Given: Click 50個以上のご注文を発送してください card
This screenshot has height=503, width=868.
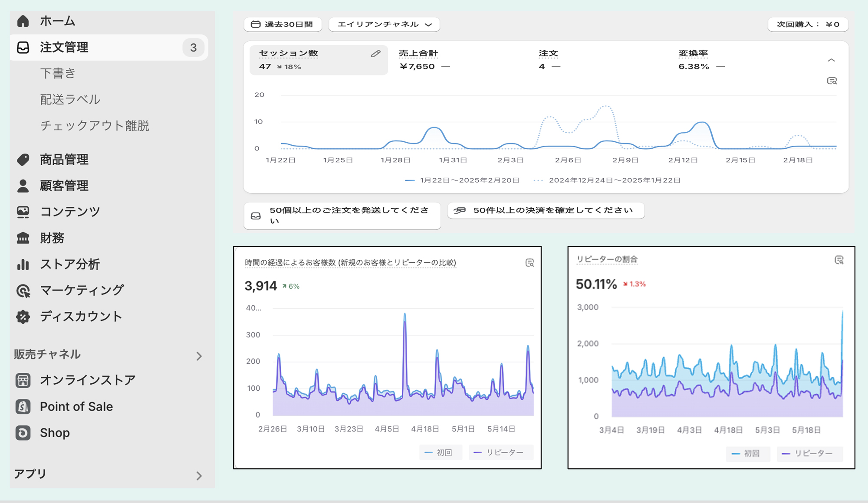Looking at the screenshot, I should click(x=342, y=216).
